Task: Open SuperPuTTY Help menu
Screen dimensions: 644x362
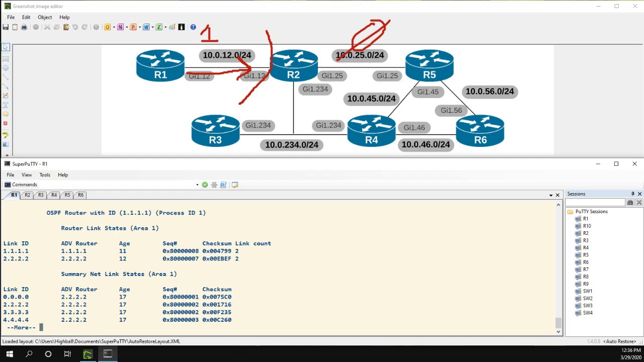Action: (63, 175)
